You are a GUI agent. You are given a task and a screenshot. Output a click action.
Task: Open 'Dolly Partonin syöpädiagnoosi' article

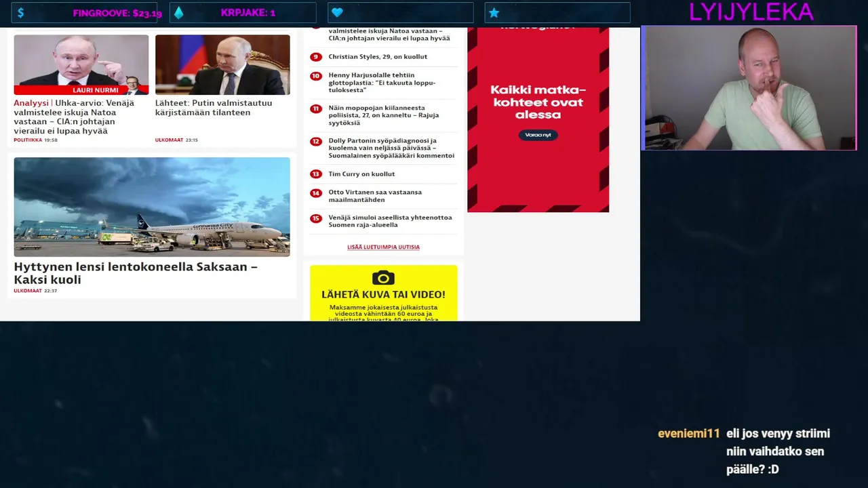point(391,148)
